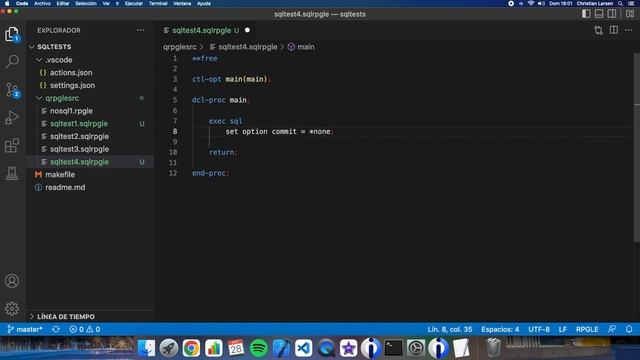Viewport: 640px width, 360px height.
Task: Click the editor vertical scrollbar
Action: coord(636,147)
